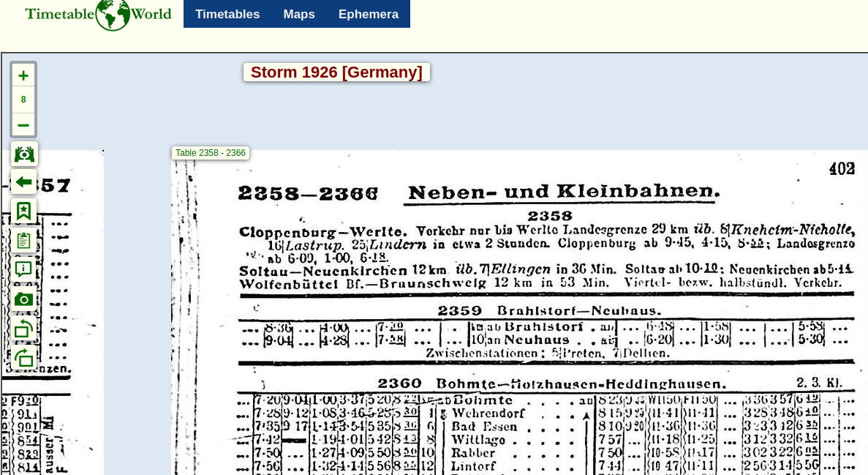Zoom in with the plus button

(x=23, y=75)
